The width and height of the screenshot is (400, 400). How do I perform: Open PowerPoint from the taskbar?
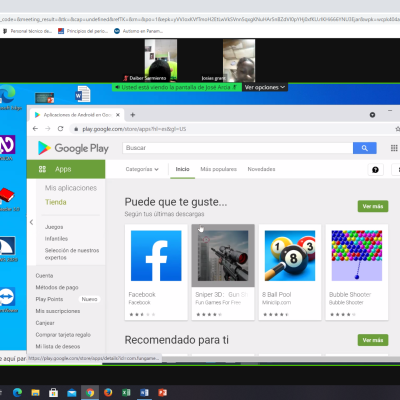[162, 392]
